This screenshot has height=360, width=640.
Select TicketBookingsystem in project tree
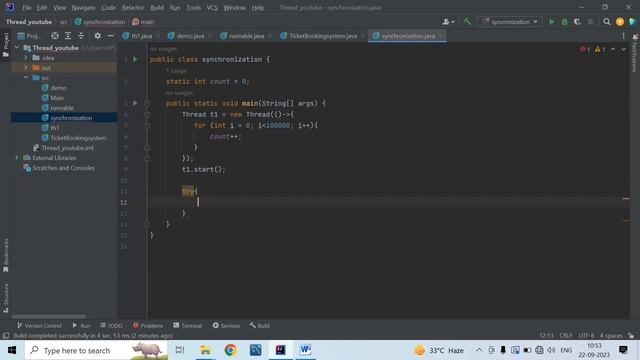click(78, 138)
